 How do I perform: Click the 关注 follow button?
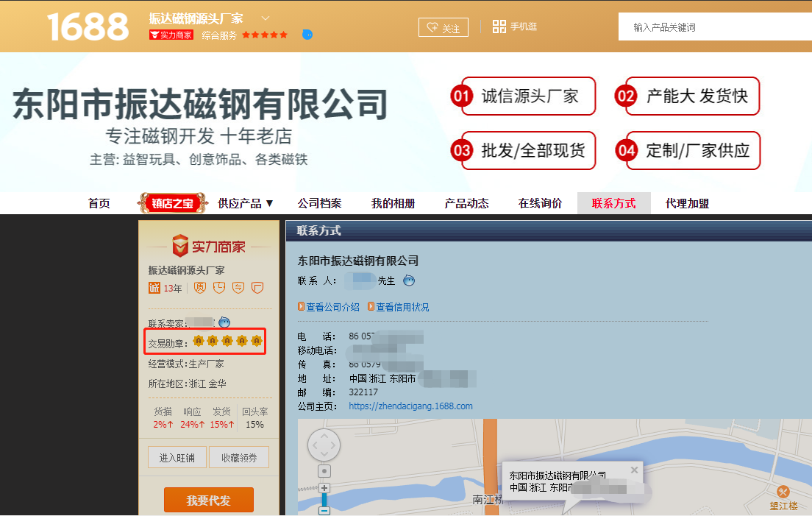click(x=444, y=27)
